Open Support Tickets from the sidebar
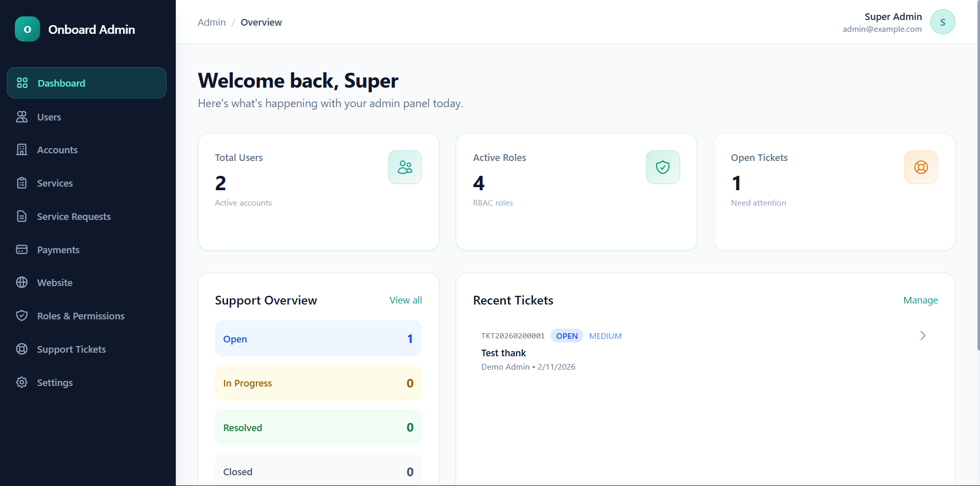This screenshot has width=980, height=486. [x=71, y=349]
